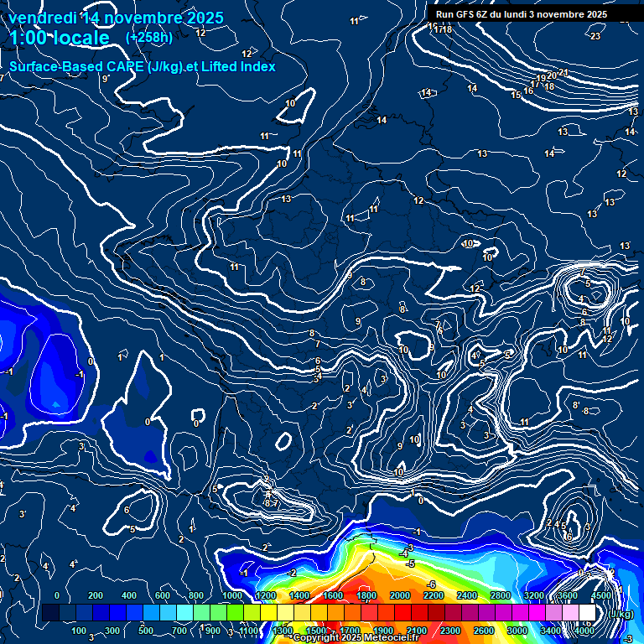Click the '3400' legend label below the scale
This screenshot has height=644, width=644.
click(550, 631)
